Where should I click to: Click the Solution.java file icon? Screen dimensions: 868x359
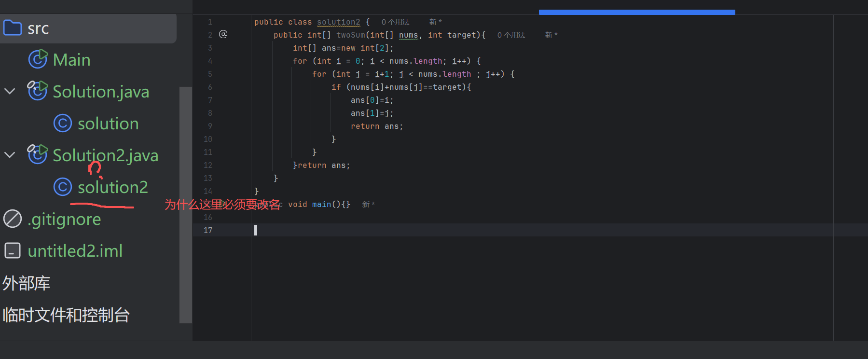click(x=38, y=91)
